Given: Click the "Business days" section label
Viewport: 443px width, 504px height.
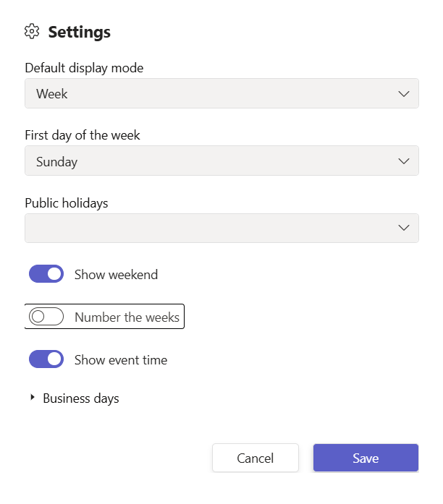Looking at the screenshot, I should pos(81,398).
